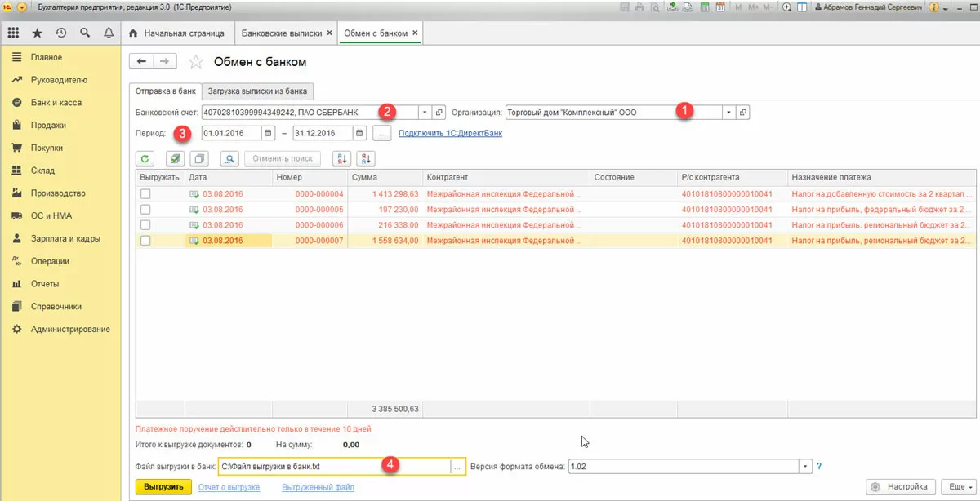This screenshot has height=501, width=980.
Task: Refresh the payment documents list
Action: click(x=145, y=158)
